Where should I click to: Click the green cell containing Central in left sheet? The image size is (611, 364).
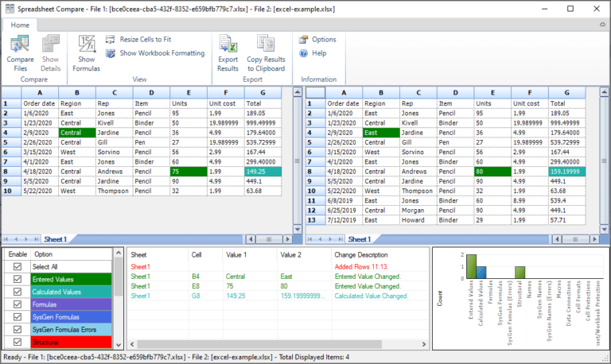coord(76,133)
